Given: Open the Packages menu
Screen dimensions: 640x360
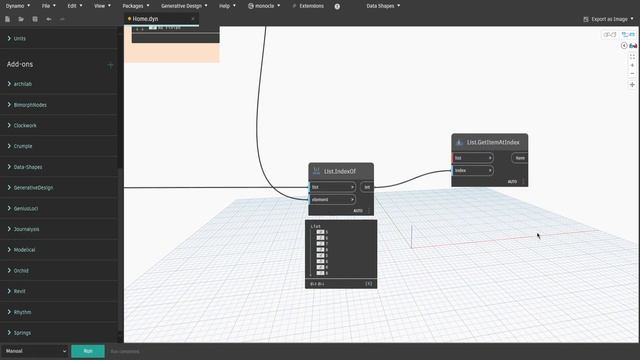Looking at the screenshot, I should (x=136, y=6).
